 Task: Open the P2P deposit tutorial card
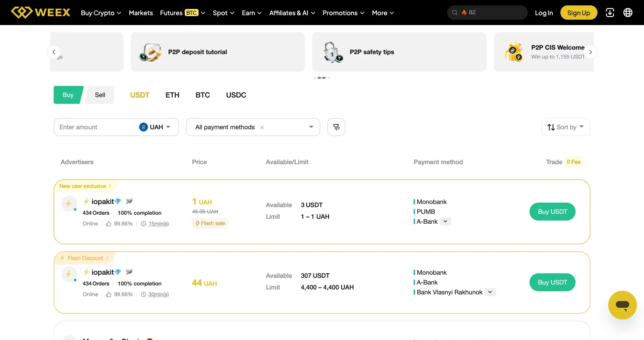pos(218,52)
